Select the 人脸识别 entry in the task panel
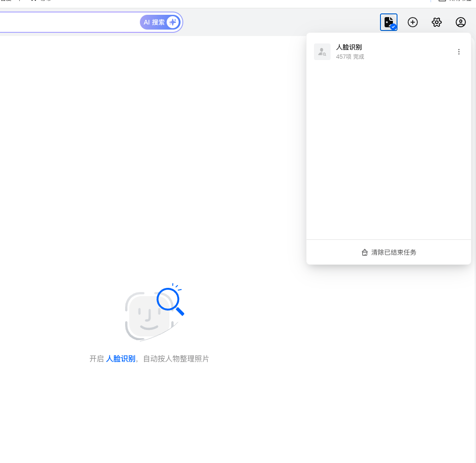The width and height of the screenshot is (476, 463). [388, 51]
